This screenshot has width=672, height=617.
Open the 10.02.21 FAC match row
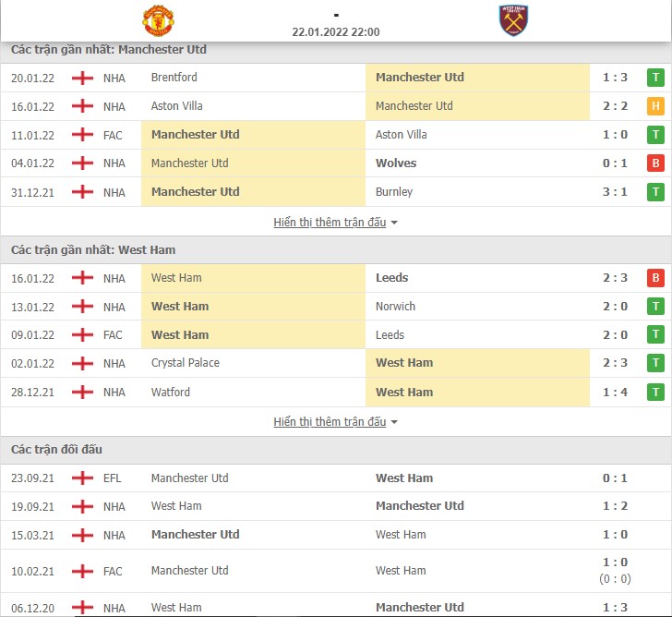point(336,571)
